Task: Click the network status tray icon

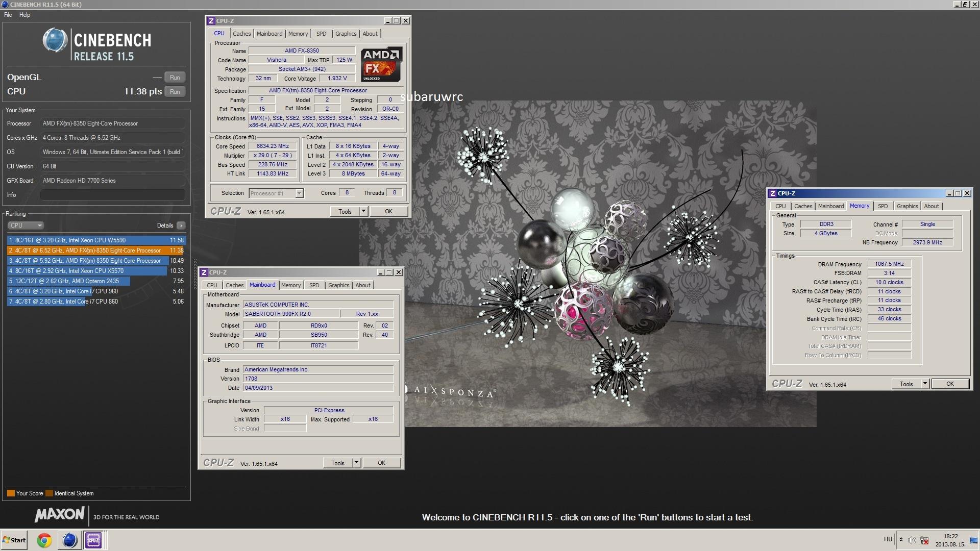Action: (x=924, y=540)
